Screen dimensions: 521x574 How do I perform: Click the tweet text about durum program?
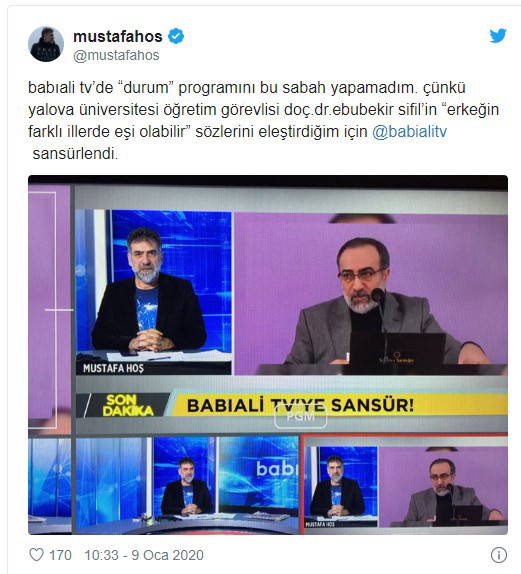coord(264,120)
